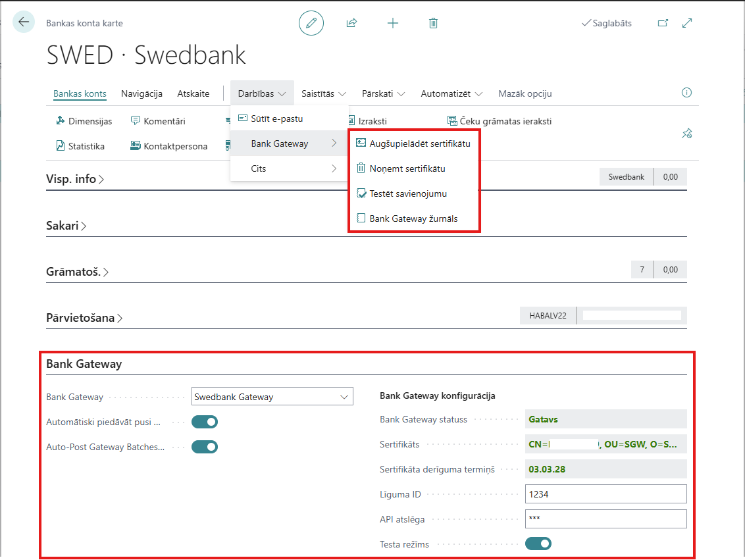Choose Augšupielādēt sertifikātu
745x560 pixels.
pyautogui.click(x=414, y=143)
